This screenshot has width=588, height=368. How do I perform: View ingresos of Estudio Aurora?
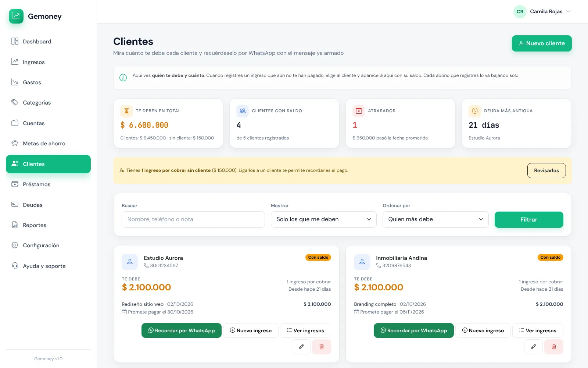point(306,330)
